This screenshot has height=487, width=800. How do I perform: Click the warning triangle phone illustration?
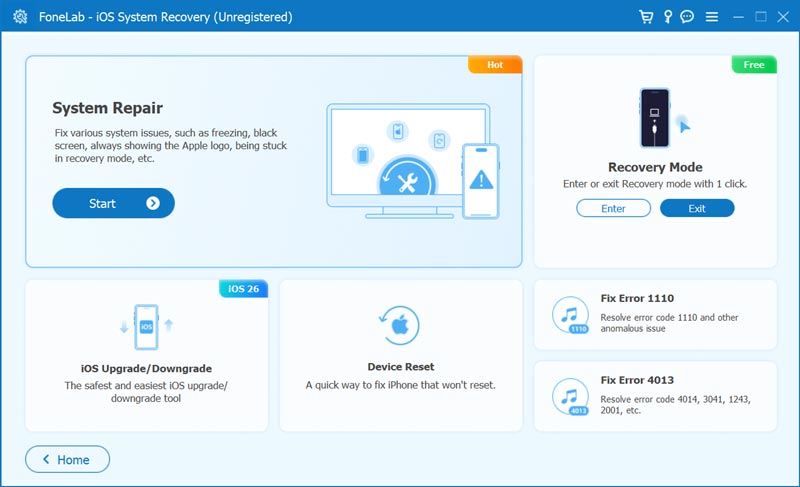[480, 181]
